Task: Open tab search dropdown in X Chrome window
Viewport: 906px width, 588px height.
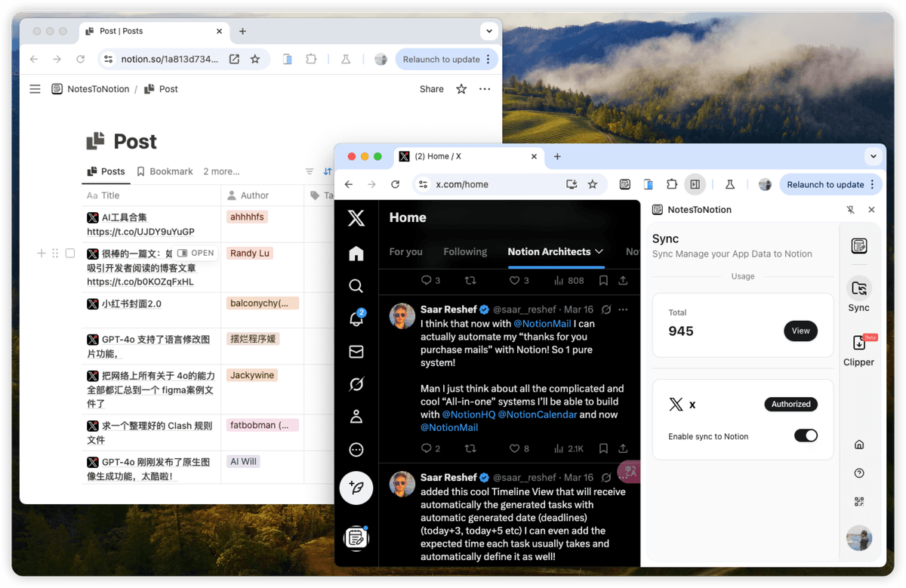Action: [874, 156]
